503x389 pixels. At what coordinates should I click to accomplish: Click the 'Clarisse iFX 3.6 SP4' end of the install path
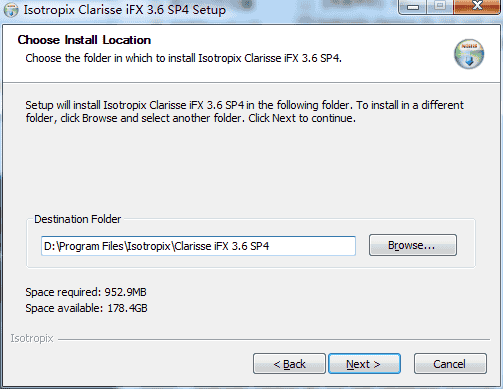tap(222, 246)
